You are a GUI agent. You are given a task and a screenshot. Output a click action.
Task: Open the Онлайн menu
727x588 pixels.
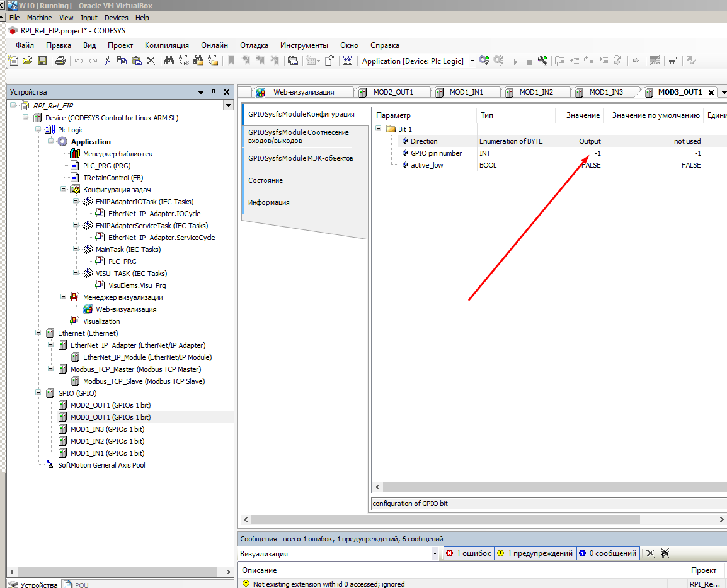pos(215,45)
